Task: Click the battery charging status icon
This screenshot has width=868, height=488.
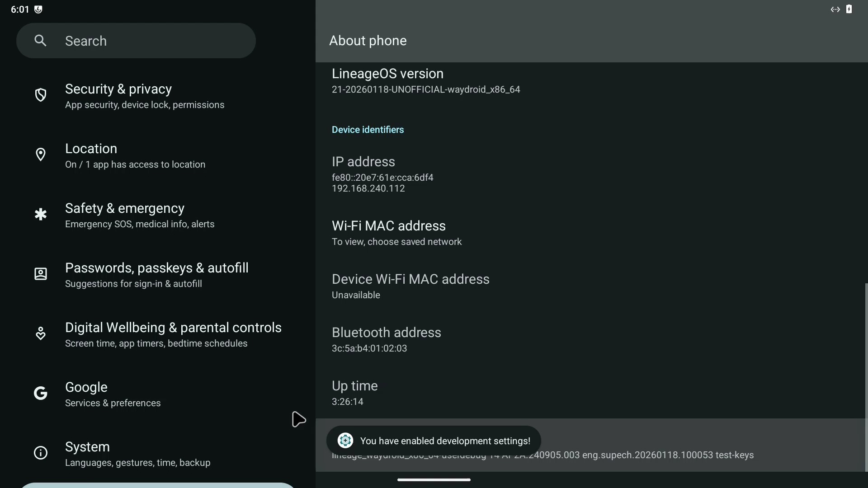Action: tap(849, 9)
